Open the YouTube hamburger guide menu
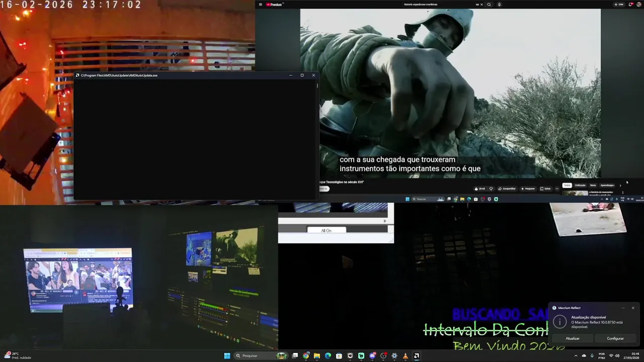Screen dimensions: 644x362 (260, 5)
